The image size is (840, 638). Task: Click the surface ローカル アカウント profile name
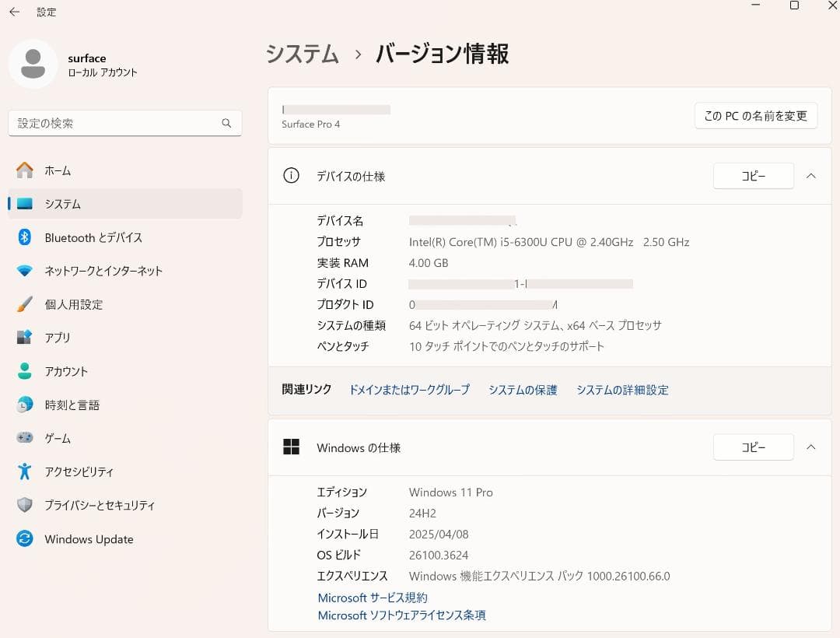[103, 65]
